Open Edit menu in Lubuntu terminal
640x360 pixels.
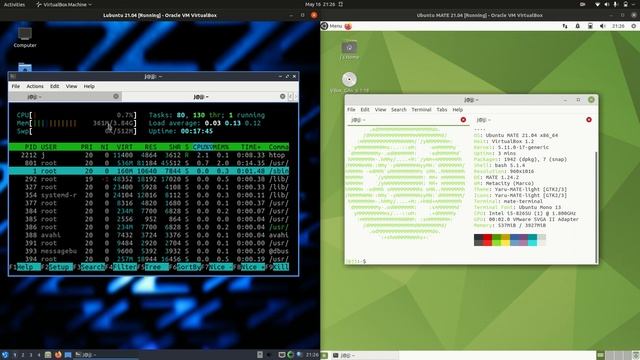(54, 87)
